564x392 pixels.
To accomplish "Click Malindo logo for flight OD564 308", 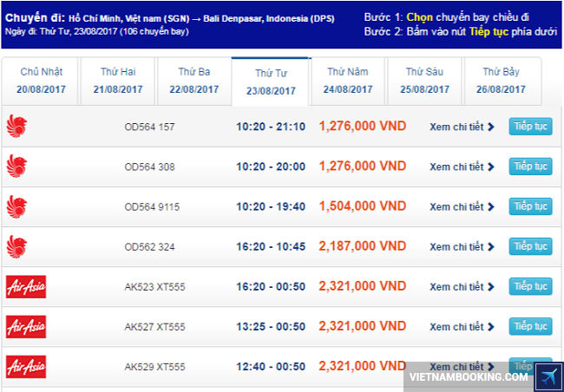I will click(x=16, y=167).
